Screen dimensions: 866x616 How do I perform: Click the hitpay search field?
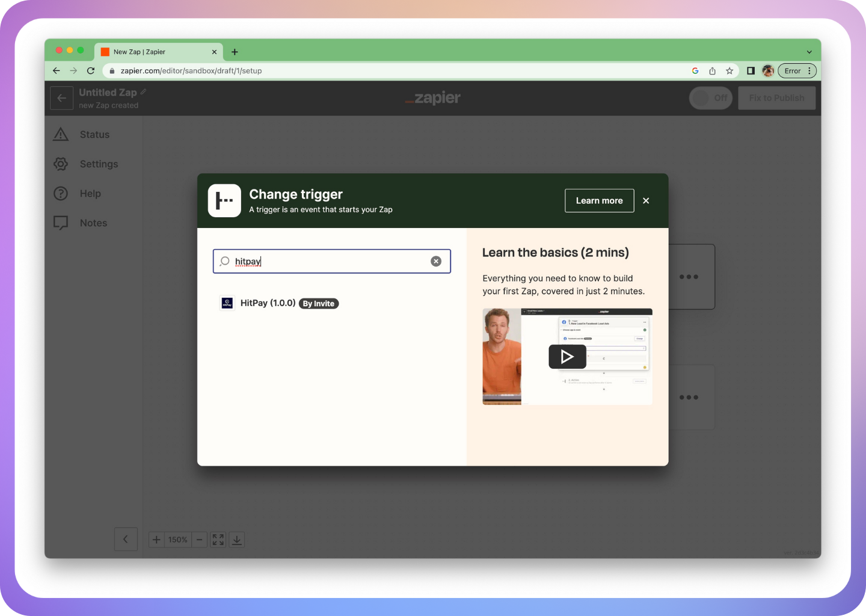click(x=332, y=261)
